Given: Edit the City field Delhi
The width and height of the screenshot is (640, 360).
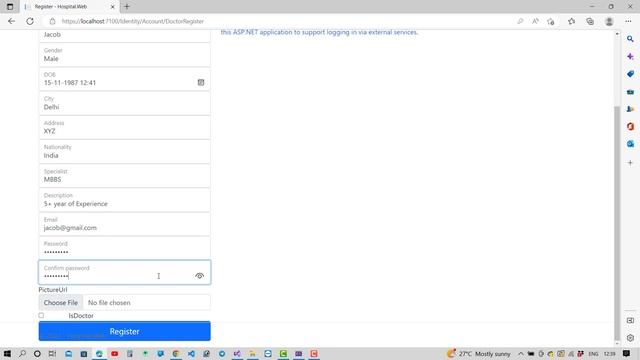Looking at the screenshot, I should [124, 103].
